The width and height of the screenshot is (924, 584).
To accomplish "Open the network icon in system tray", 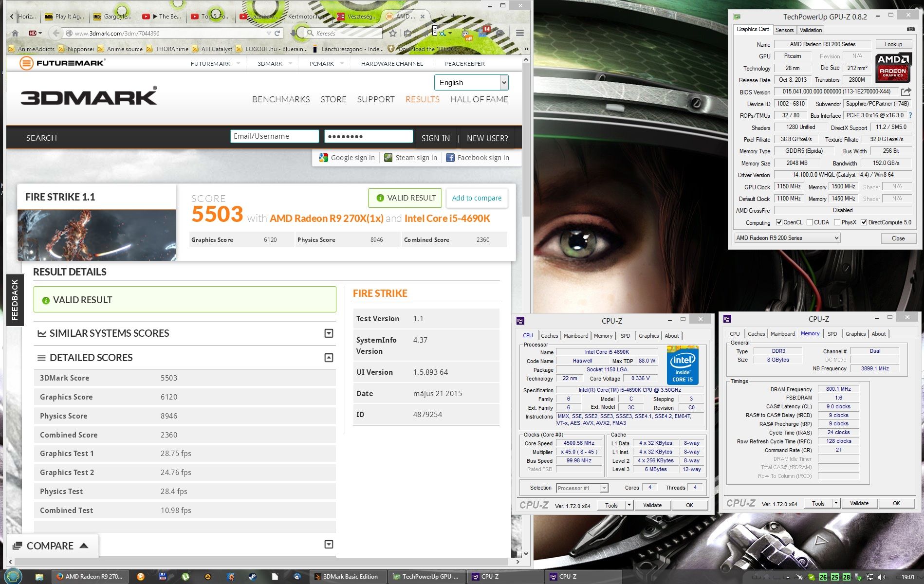I will pyautogui.click(x=870, y=577).
